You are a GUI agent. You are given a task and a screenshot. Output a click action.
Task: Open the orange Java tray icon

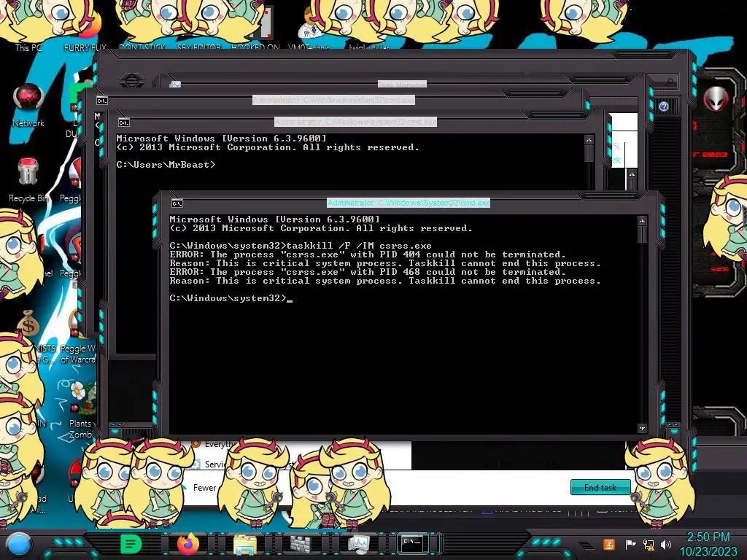[608, 544]
